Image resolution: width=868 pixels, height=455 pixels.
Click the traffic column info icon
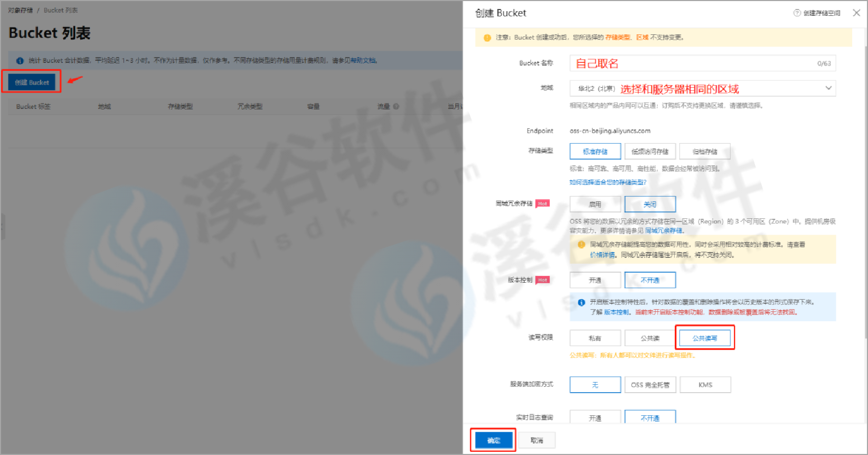coord(396,106)
